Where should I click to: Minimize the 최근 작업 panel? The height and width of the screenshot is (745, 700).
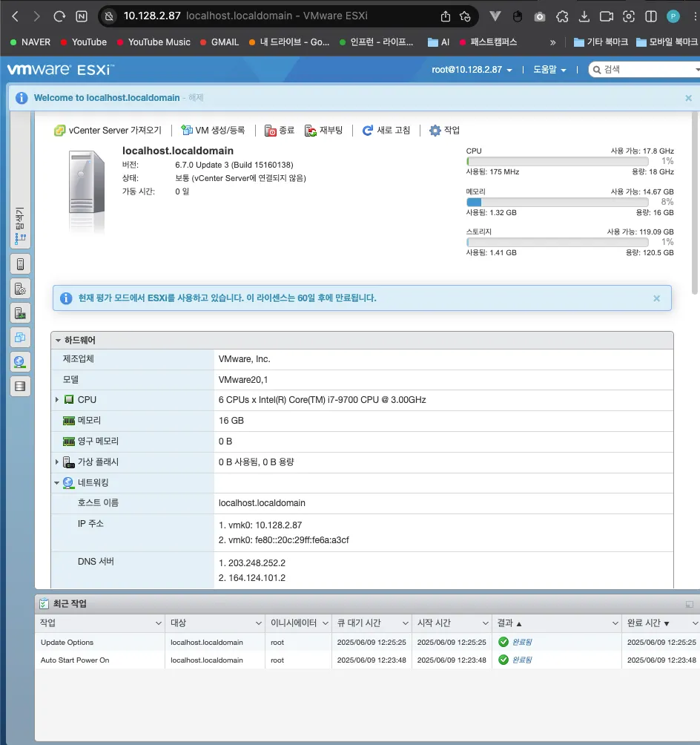click(689, 604)
